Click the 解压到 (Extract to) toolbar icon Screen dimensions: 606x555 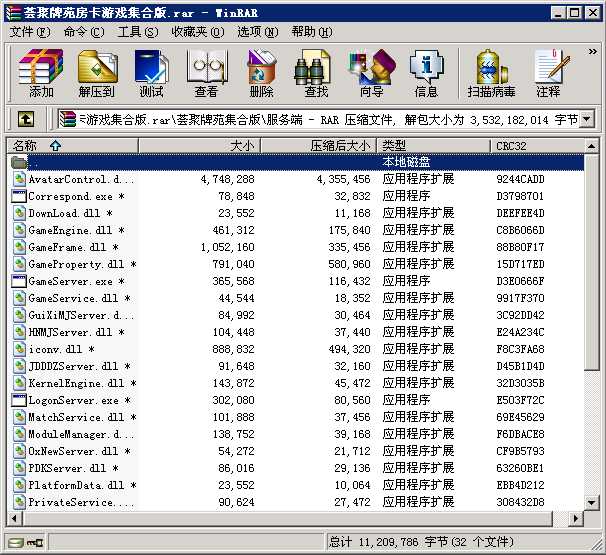(97, 73)
